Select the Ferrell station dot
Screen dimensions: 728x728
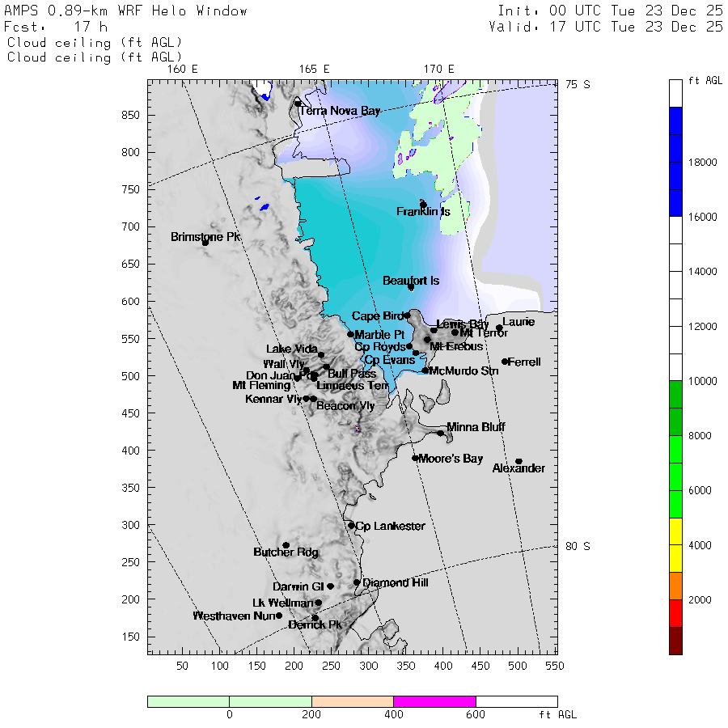505,362
